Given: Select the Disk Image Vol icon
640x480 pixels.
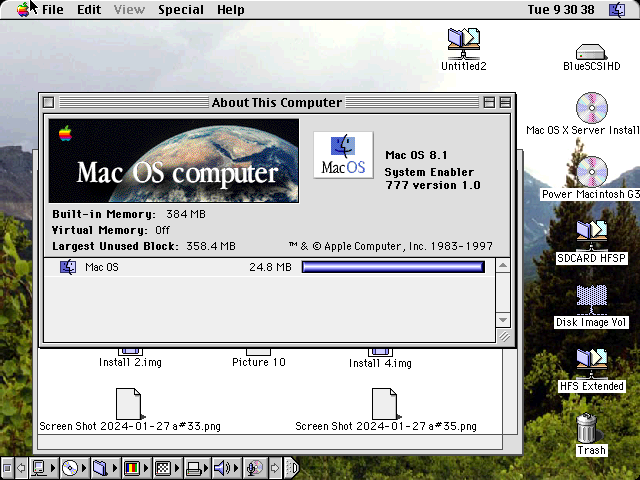Looking at the screenshot, I should point(591,300).
